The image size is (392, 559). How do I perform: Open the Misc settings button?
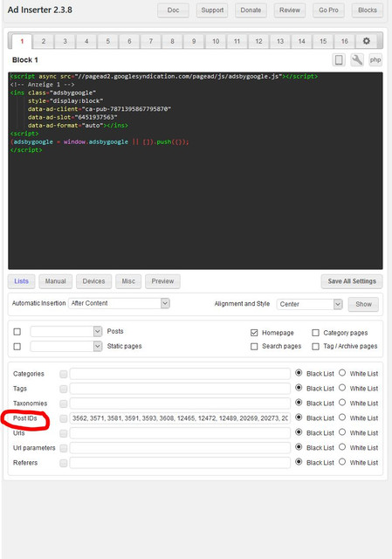click(x=128, y=281)
